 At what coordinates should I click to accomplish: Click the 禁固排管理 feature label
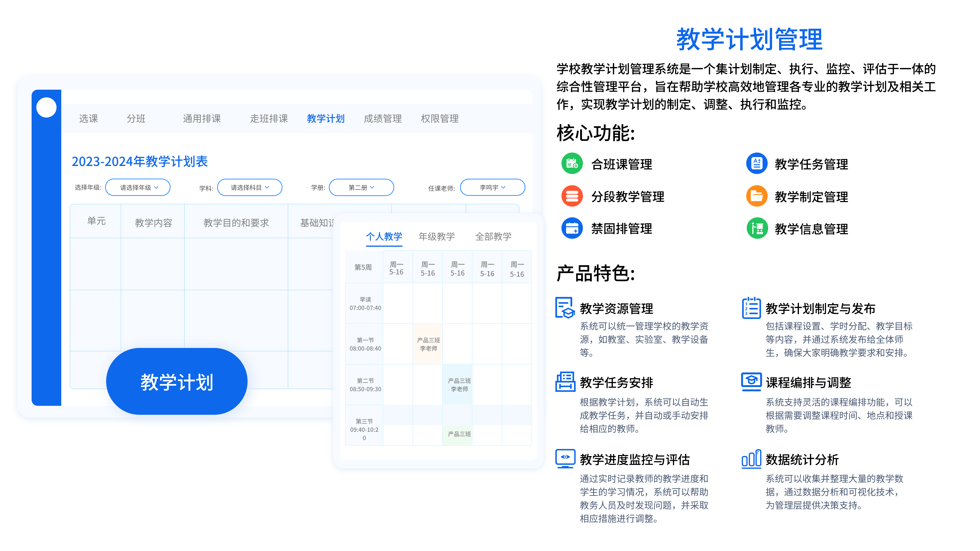pos(622,229)
